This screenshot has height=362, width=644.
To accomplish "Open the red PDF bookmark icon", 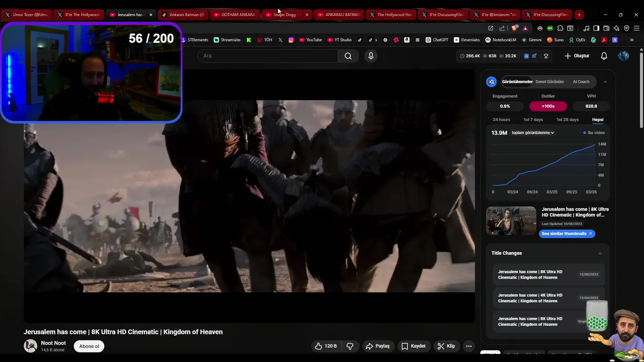I will (x=604, y=40).
